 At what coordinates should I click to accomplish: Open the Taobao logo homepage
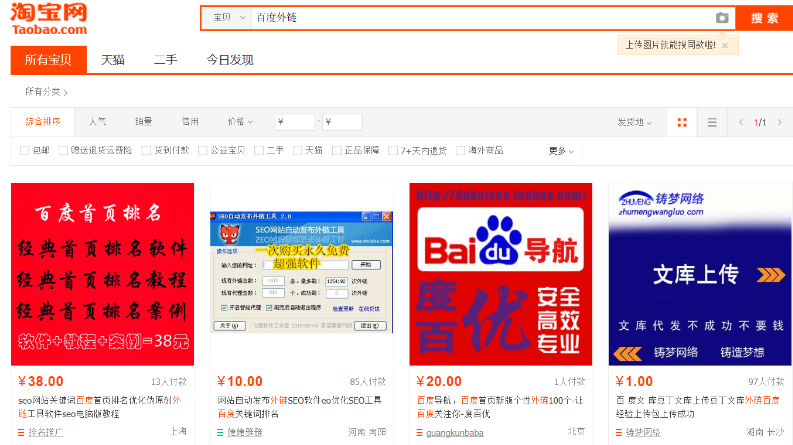click(49, 19)
